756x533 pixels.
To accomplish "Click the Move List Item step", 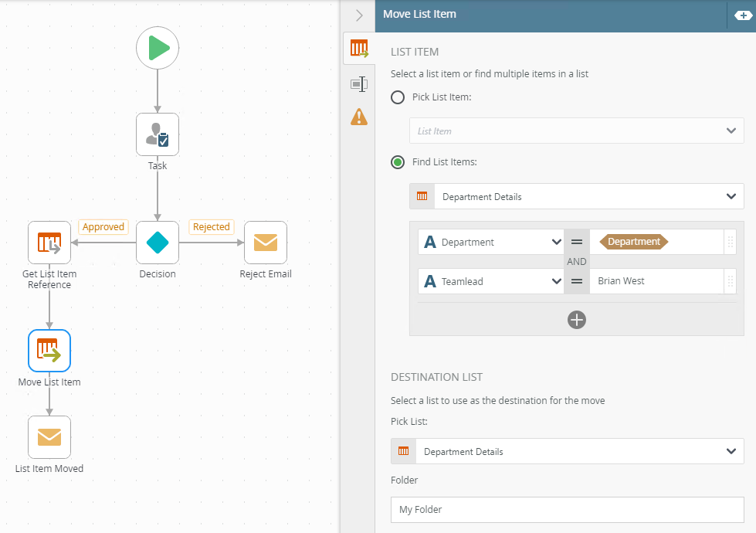I will pyautogui.click(x=49, y=351).
